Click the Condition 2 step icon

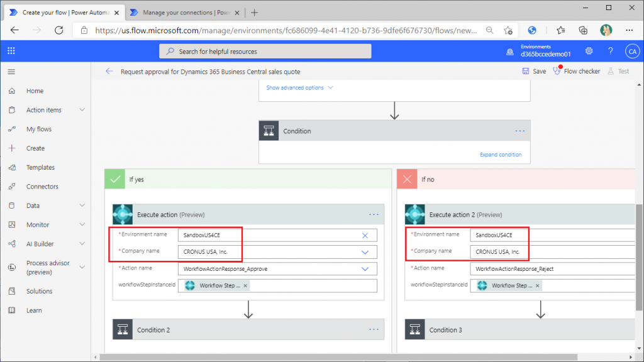(x=123, y=329)
